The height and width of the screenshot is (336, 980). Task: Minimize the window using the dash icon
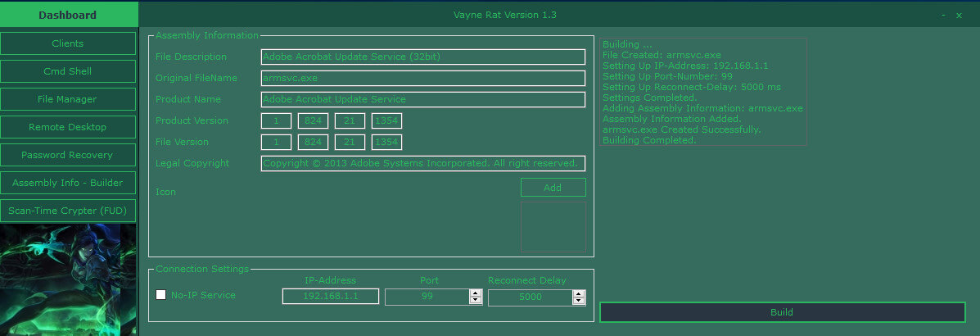(x=943, y=15)
